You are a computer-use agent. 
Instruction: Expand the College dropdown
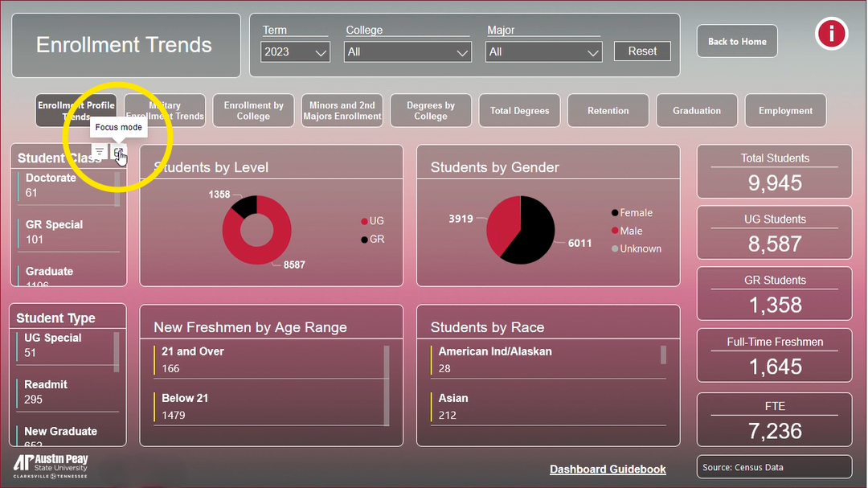click(407, 52)
